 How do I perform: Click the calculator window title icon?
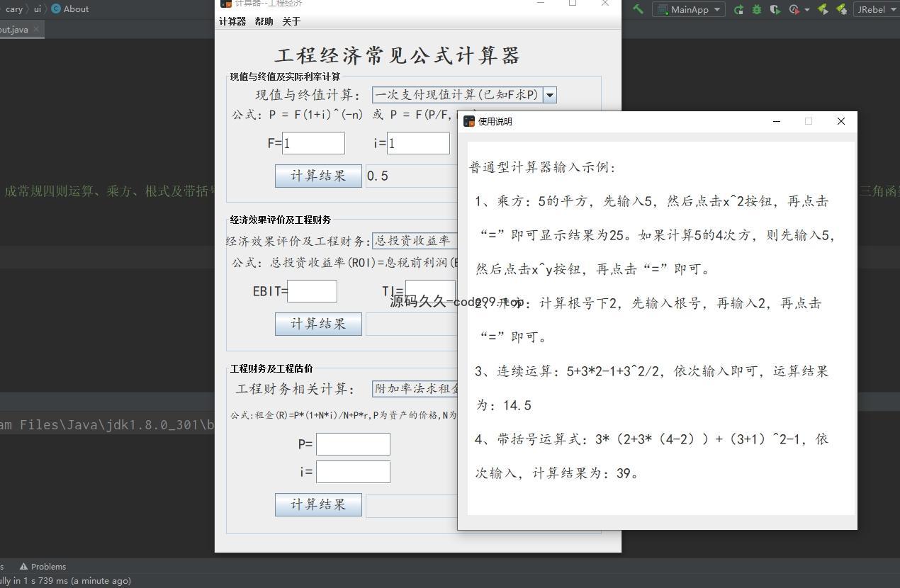point(226,4)
